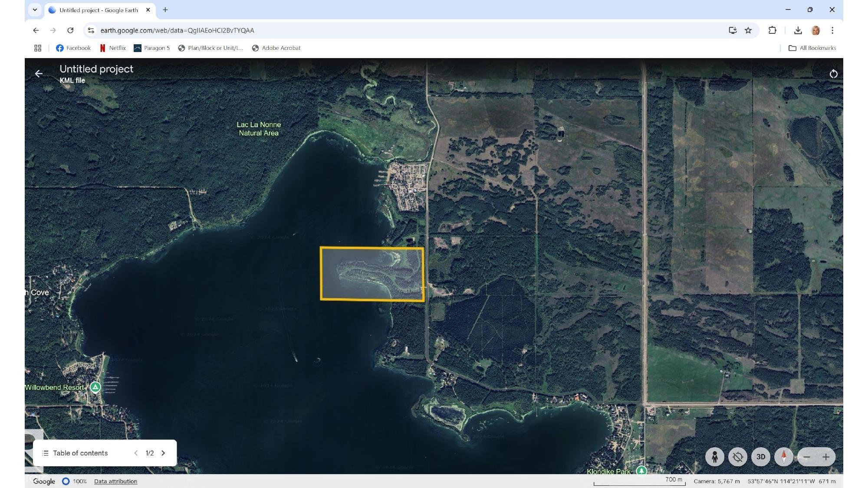
Task: Toggle the location tracking icon
Action: tap(738, 457)
